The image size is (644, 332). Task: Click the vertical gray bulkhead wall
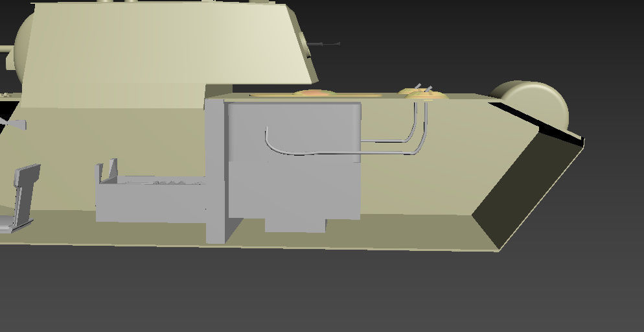click(215, 171)
